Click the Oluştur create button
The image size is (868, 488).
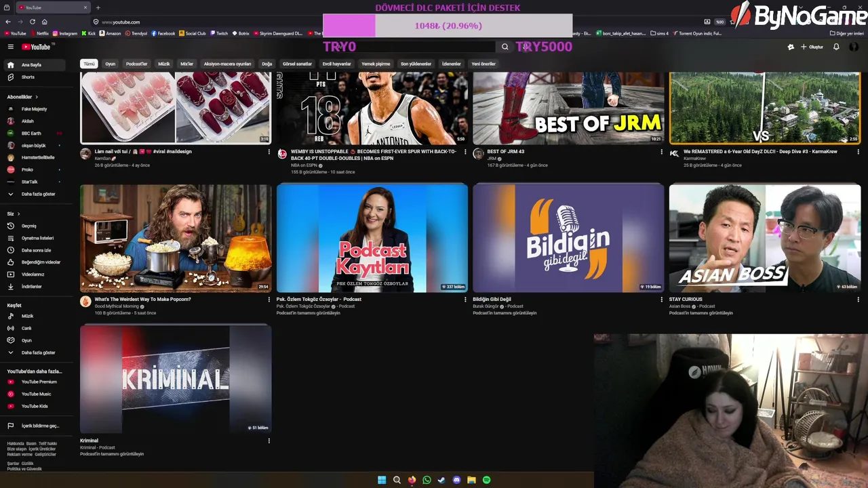click(812, 47)
